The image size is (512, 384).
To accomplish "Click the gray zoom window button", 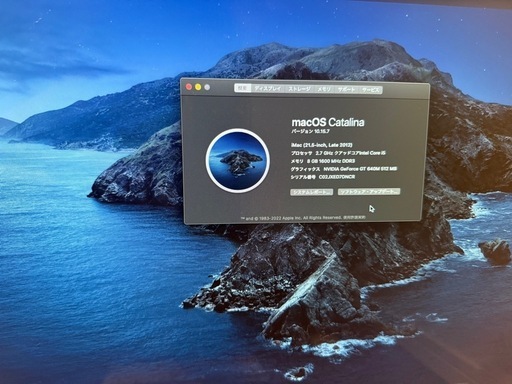I will point(207,88).
